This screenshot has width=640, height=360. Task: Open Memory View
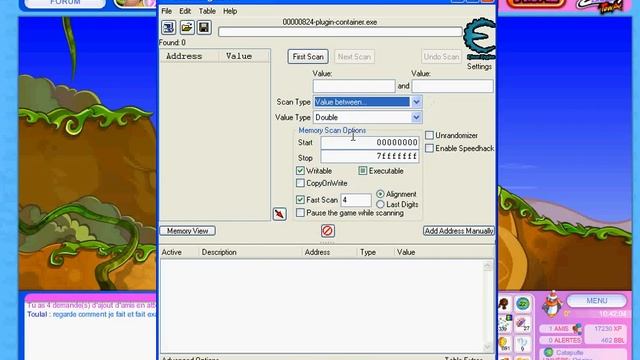click(x=188, y=231)
